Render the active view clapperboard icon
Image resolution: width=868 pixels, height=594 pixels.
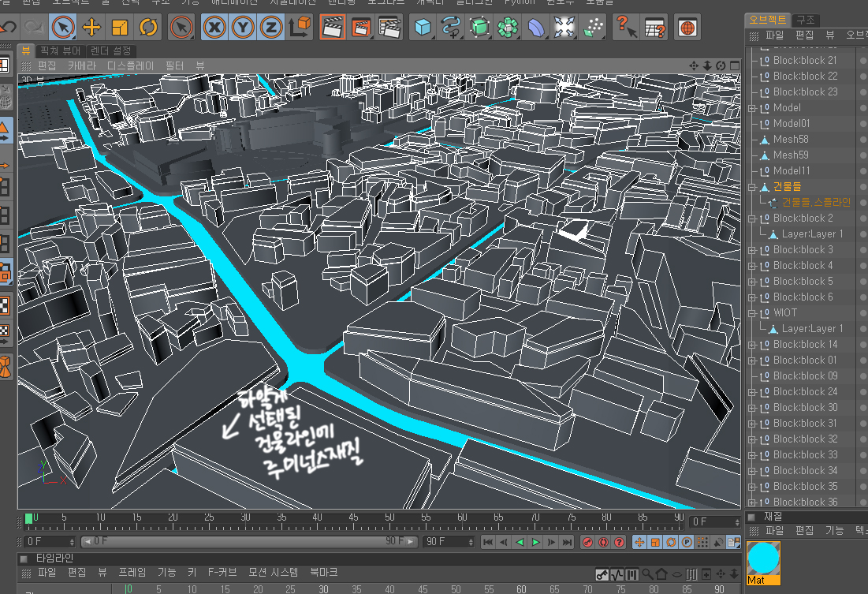[x=333, y=27]
